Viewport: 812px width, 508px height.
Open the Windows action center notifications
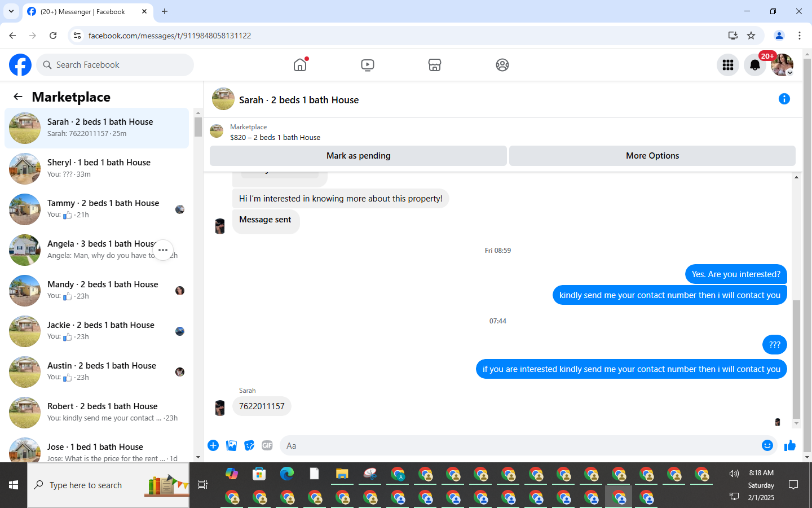pos(793,485)
